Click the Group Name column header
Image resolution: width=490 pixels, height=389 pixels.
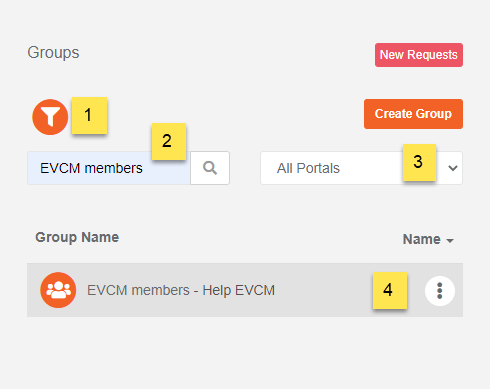tap(77, 238)
